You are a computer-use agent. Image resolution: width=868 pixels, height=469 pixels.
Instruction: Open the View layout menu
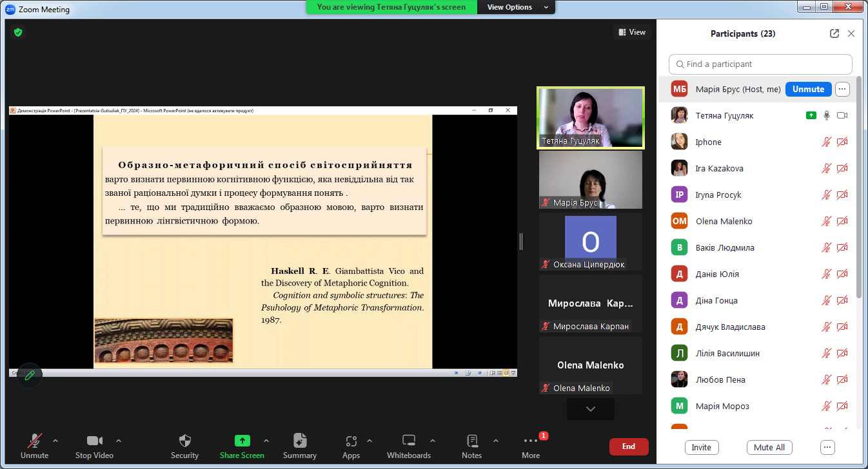(632, 32)
